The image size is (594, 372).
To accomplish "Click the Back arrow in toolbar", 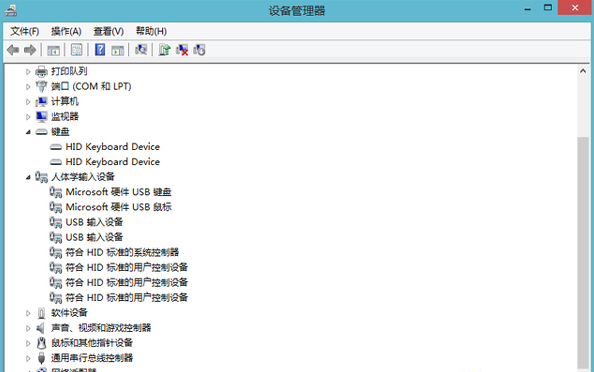I will (x=13, y=50).
